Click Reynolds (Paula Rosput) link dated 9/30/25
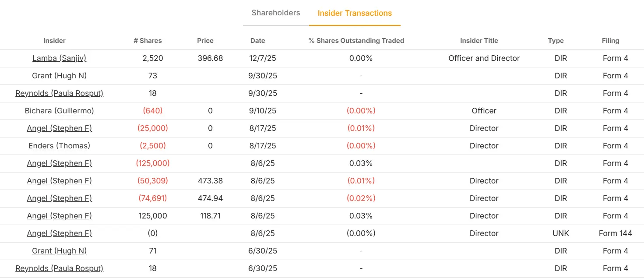Image resolution: width=644 pixels, height=278 pixels. point(59,93)
